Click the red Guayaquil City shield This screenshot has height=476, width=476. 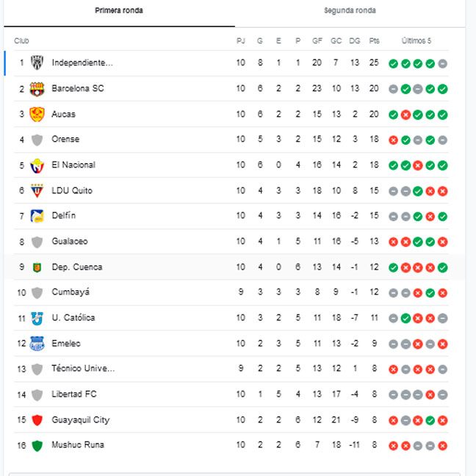(x=37, y=420)
